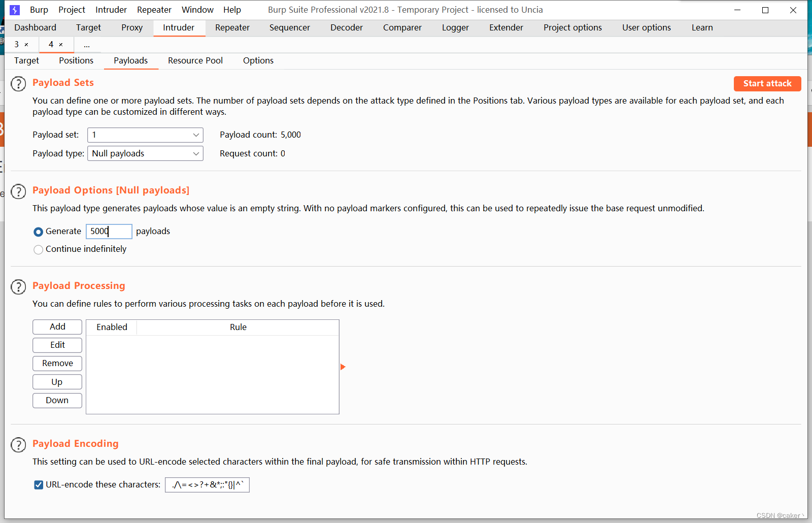812x523 pixels.
Task: Switch to the Sequencer tab
Action: [x=290, y=27]
